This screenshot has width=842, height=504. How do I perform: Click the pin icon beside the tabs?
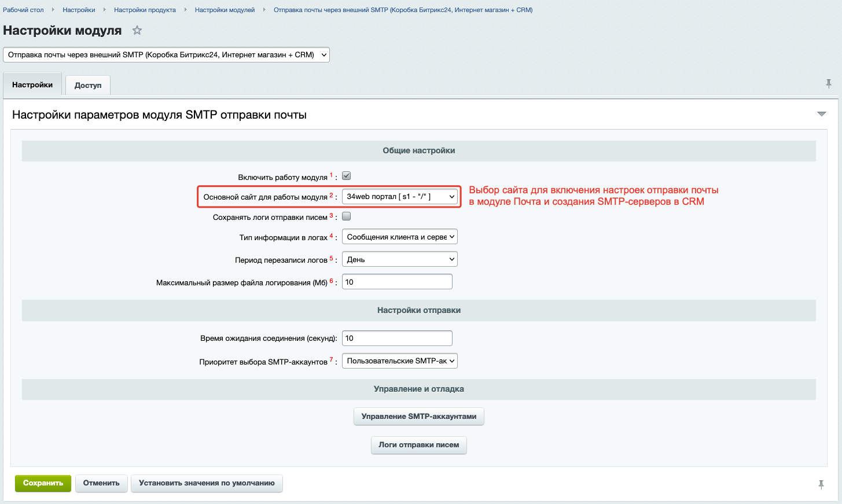pyautogui.click(x=829, y=84)
